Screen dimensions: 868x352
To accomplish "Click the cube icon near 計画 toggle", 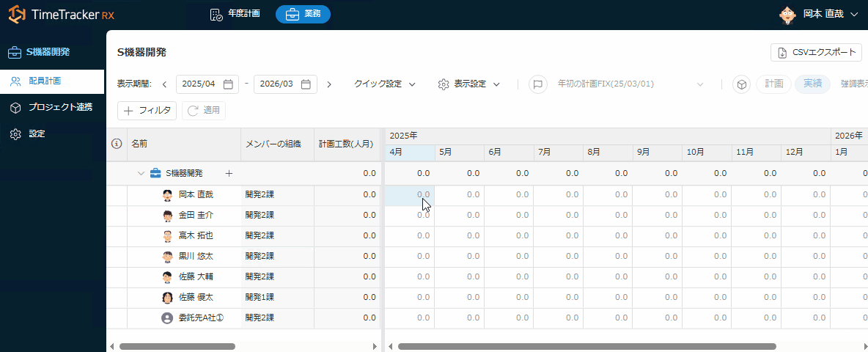I will point(742,84).
